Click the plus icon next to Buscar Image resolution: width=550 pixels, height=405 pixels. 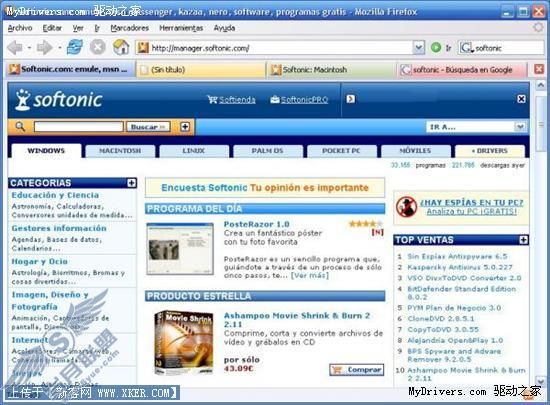click(x=185, y=127)
